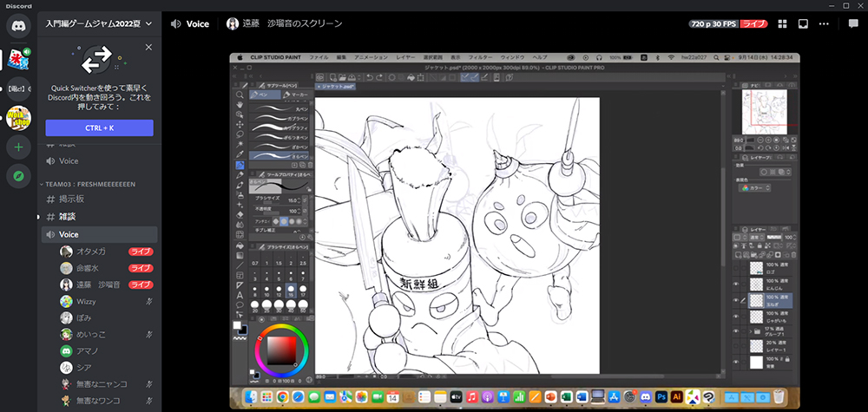Open more options three-dot menu

824,23
